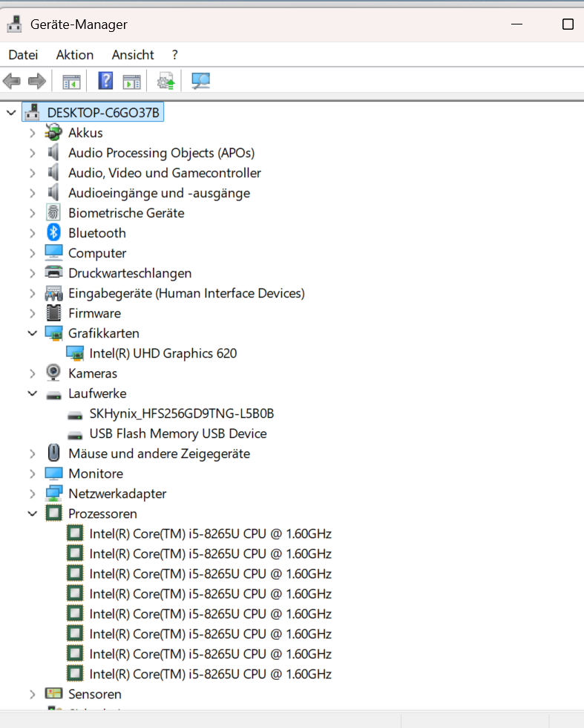Viewport: 584px width, 728px height.
Task: Click the Back arrow toolbar icon
Action: click(x=12, y=81)
